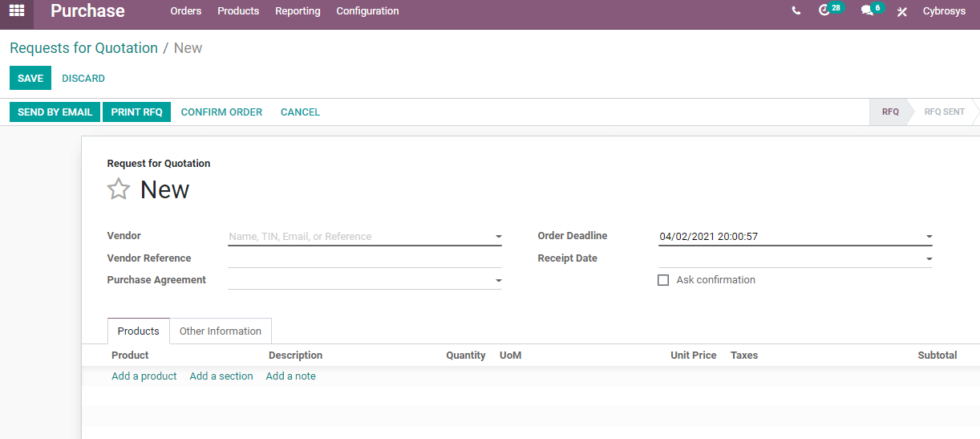Open the Configuration menu
980x439 pixels.
click(367, 11)
